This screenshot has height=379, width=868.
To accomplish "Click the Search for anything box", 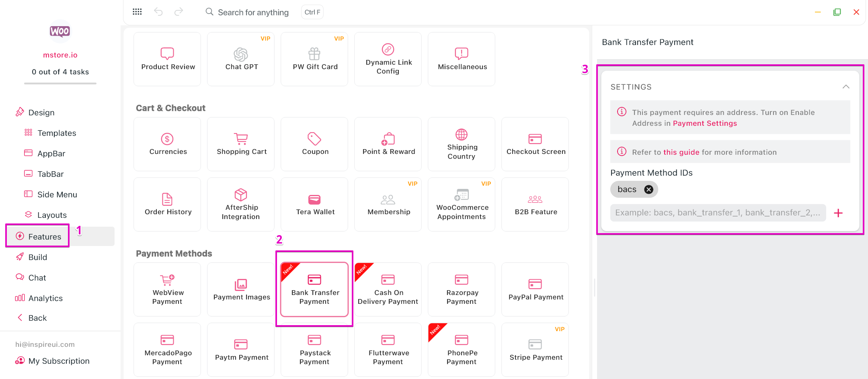I will 253,12.
